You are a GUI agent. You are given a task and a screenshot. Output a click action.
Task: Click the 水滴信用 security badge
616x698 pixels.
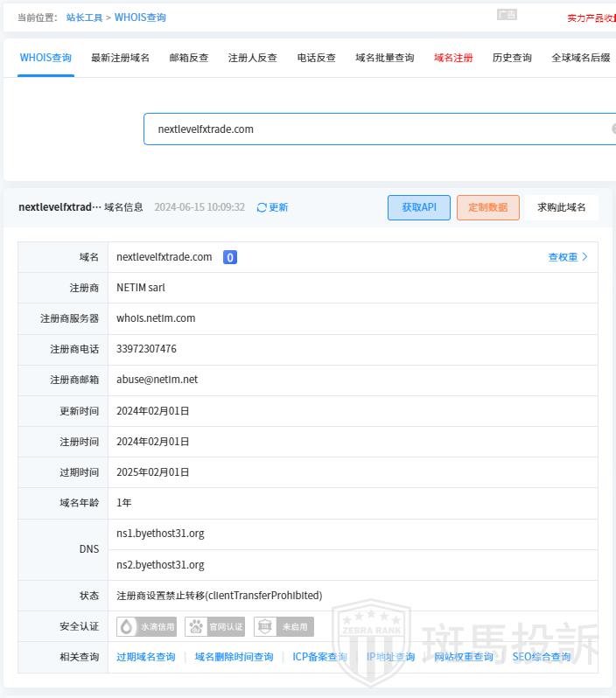pyautogui.click(x=147, y=626)
